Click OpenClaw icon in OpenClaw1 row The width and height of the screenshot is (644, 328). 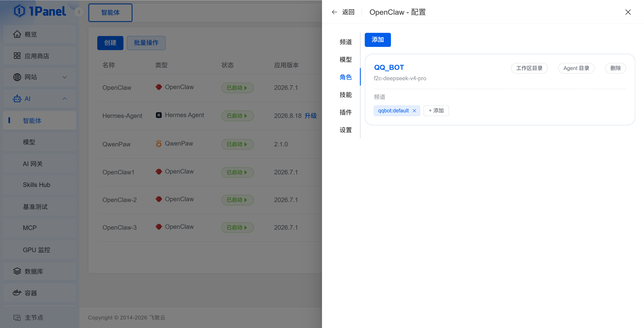[159, 172]
